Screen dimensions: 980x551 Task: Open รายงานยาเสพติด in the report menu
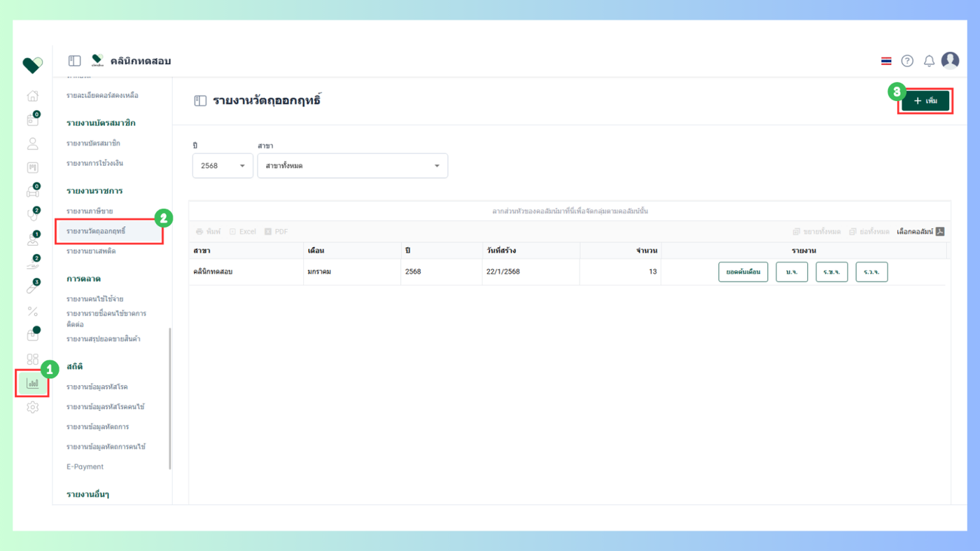(91, 251)
